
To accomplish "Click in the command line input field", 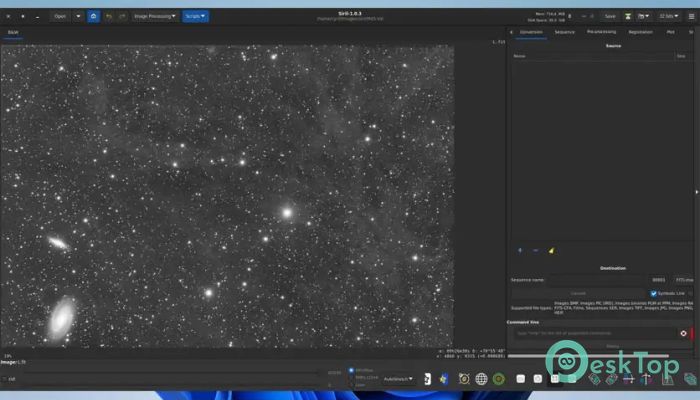I will pyautogui.click(x=595, y=333).
